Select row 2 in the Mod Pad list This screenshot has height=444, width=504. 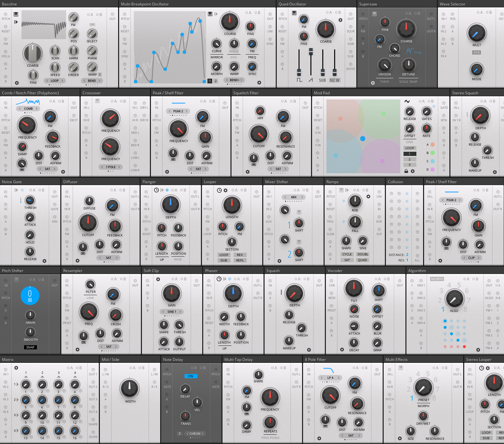click(x=409, y=159)
